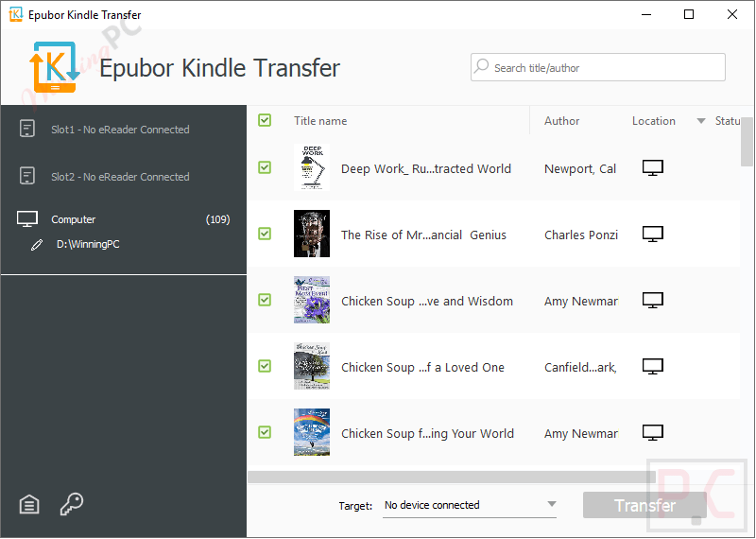Maximize the Epubor Kindle Transfer window
The height and width of the screenshot is (539, 756).
point(689,14)
